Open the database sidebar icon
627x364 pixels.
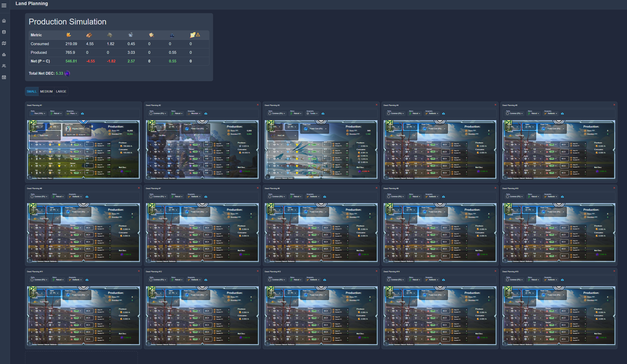tap(4, 32)
